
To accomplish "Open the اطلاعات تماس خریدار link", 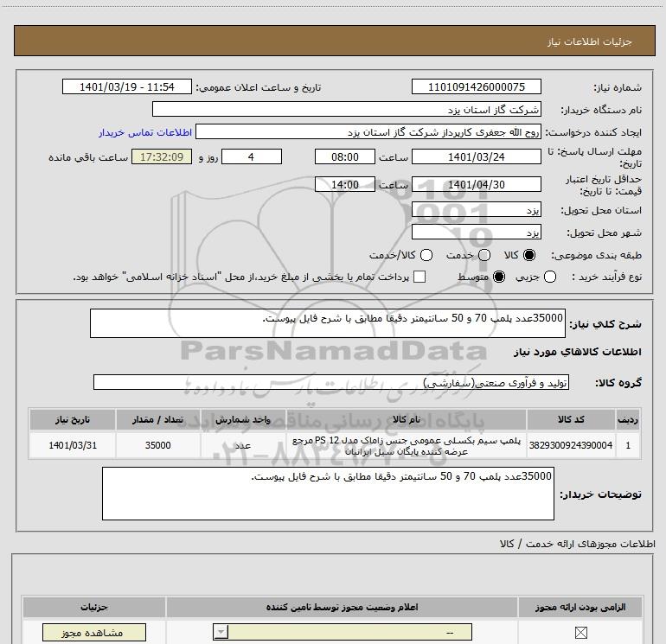I will (x=145, y=132).
